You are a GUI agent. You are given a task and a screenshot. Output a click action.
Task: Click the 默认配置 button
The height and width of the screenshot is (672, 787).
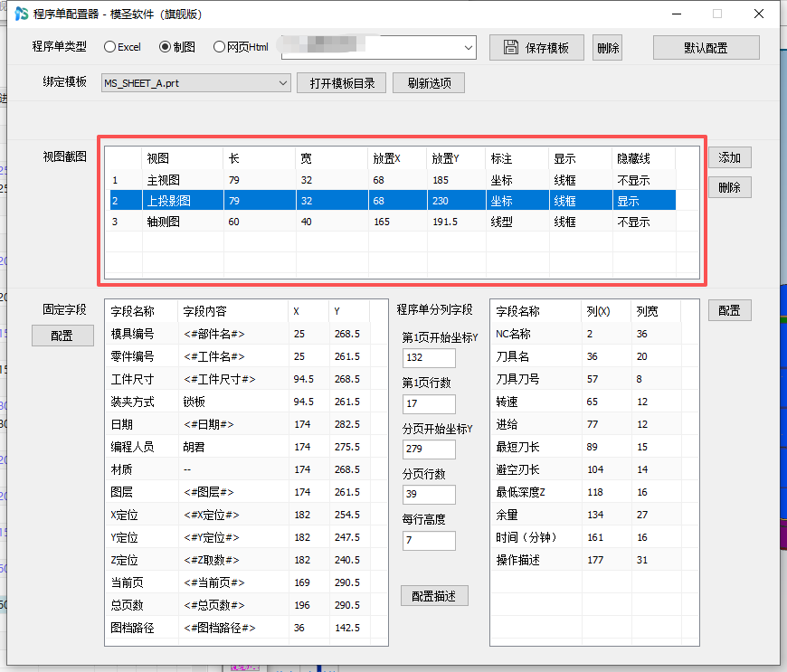pyautogui.click(x=706, y=48)
